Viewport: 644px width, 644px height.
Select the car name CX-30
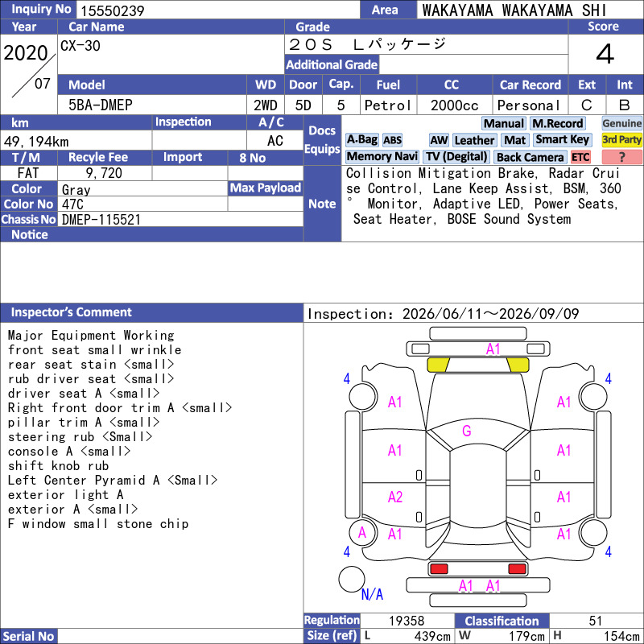tap(80, 46)
